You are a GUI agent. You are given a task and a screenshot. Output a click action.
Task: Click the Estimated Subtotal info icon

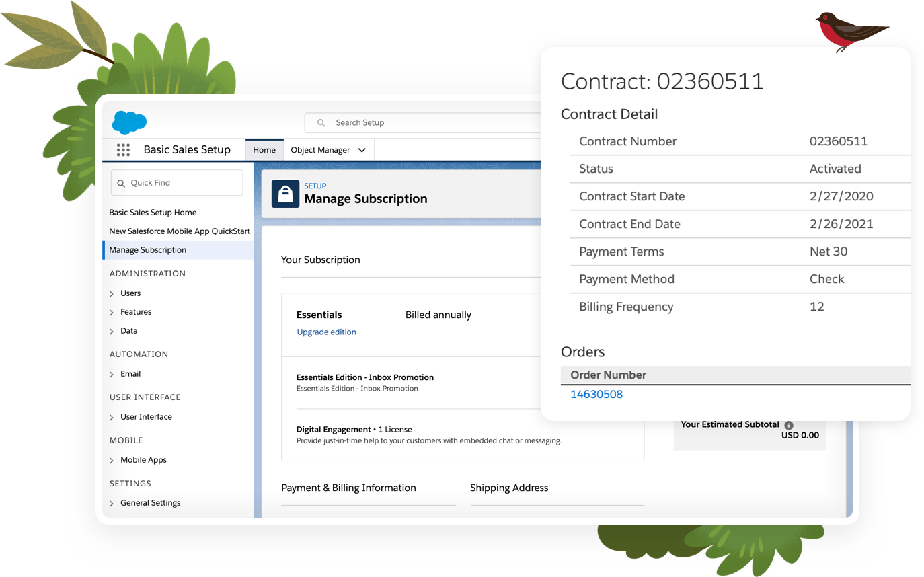789,425
